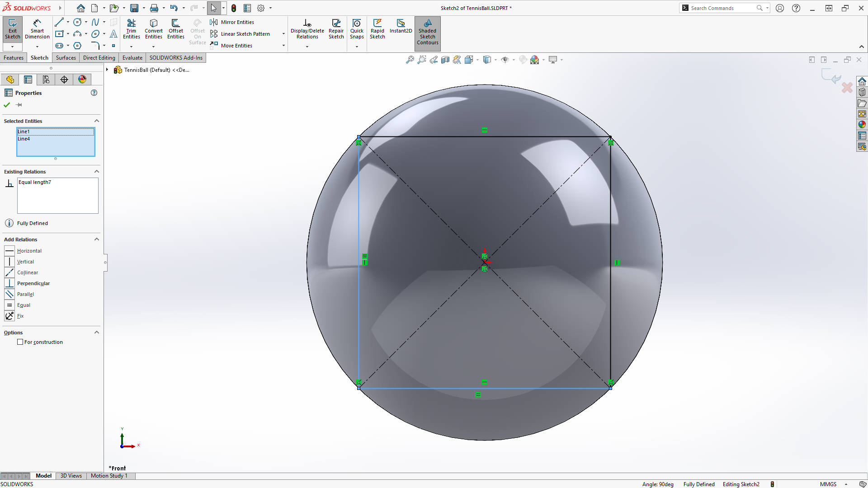The width and height of the screenshot is (868, 488).
Task: Open the Move Entities dropdown arrow
Action: [283, 45]
